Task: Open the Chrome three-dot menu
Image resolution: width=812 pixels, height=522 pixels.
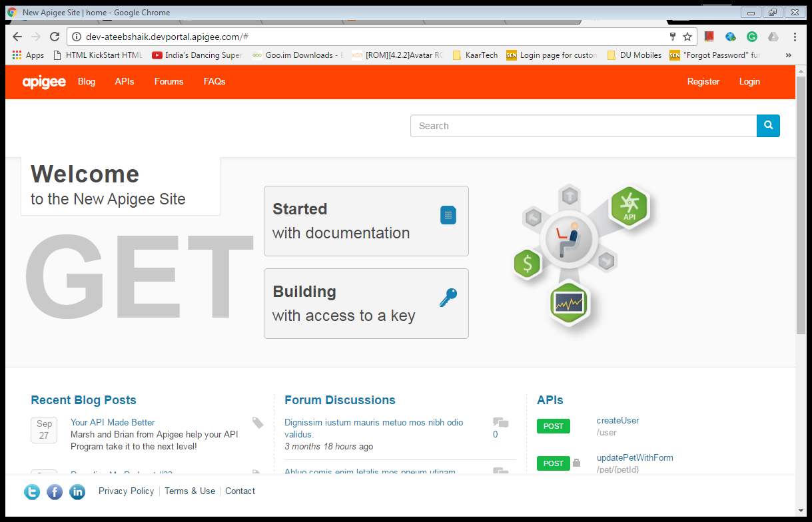Action: (x=795, y=37)
